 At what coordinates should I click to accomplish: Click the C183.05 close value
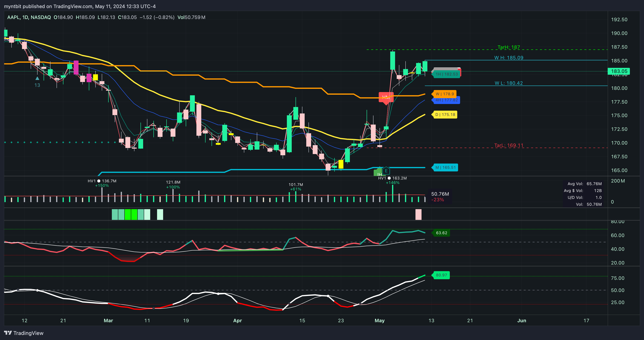127,17
